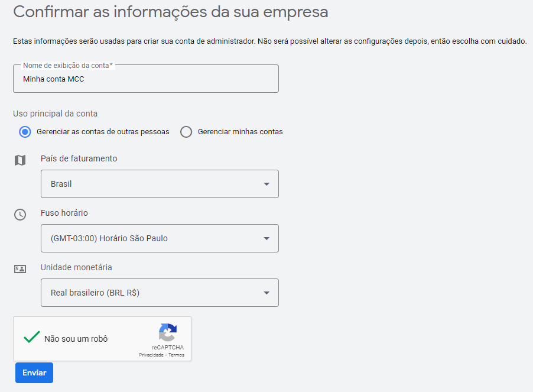The image size is (533, 392).
Task: Select the Gerenciar minhas contas option
Action: click(x=186, y=132)
